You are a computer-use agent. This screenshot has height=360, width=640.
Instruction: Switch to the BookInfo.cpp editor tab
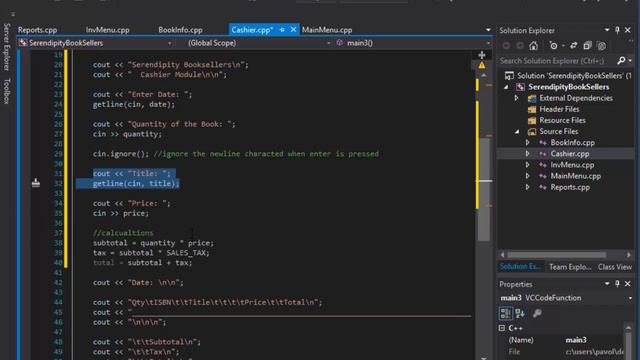(180, 30)
